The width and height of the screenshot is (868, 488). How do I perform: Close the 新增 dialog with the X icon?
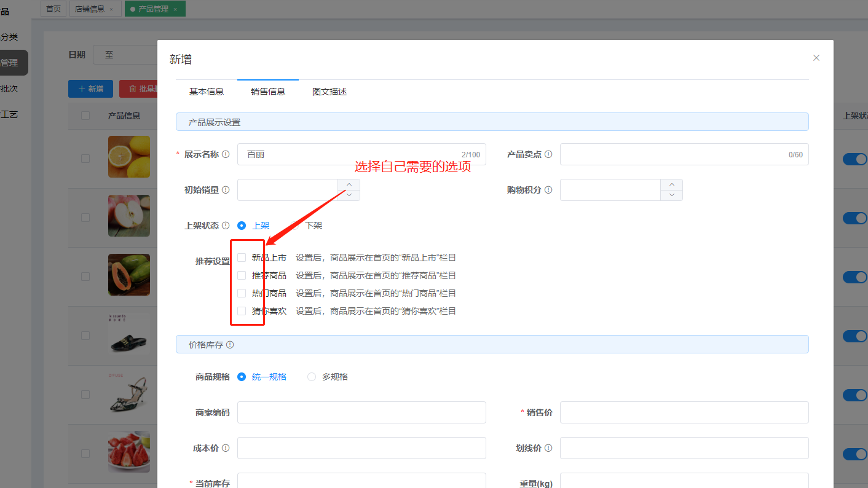(816, 58)
